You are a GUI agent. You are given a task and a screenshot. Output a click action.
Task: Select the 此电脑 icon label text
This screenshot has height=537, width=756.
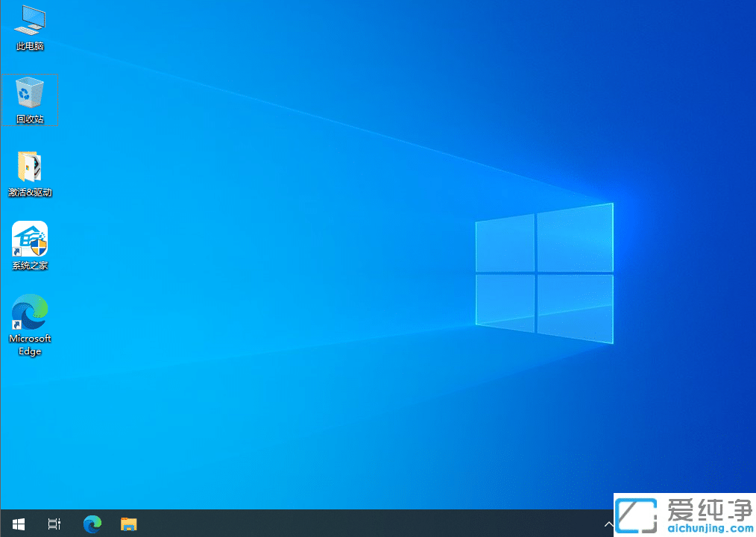pyautogui.click(x=30, y=45)
